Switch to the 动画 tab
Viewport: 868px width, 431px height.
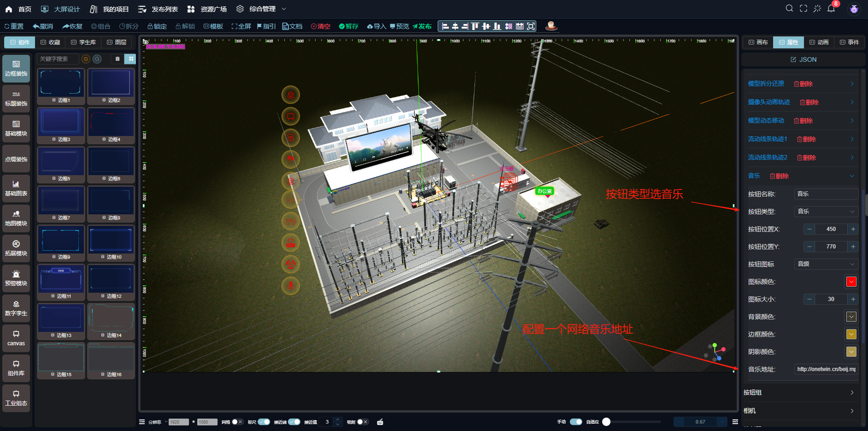pos(819,42)
